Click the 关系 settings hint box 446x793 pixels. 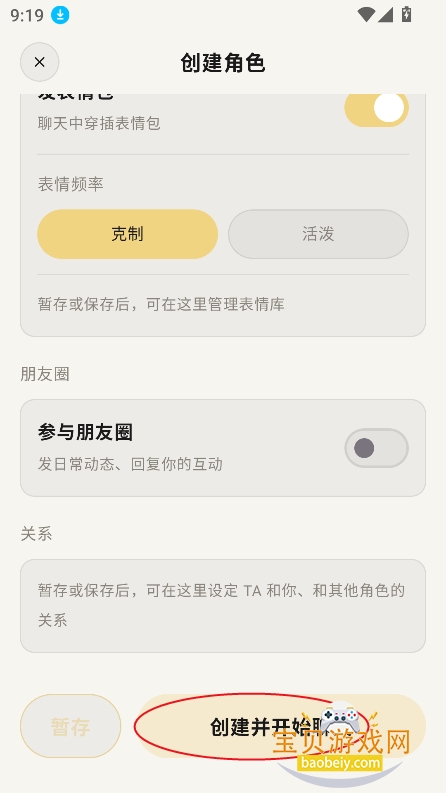click(223, 606)
